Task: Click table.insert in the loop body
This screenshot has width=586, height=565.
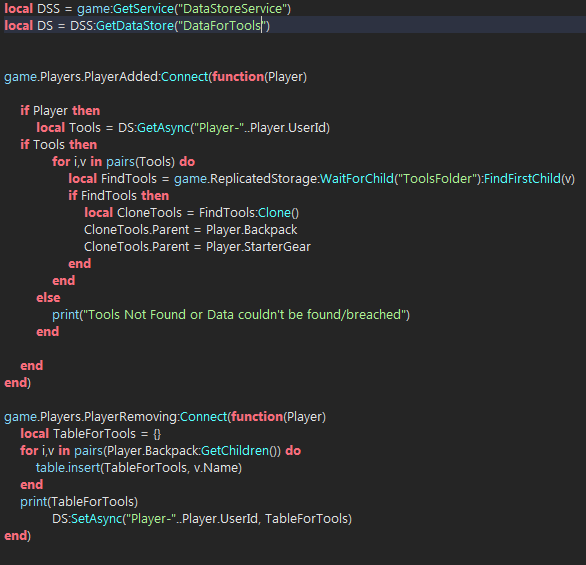Action: click(68, 468)
